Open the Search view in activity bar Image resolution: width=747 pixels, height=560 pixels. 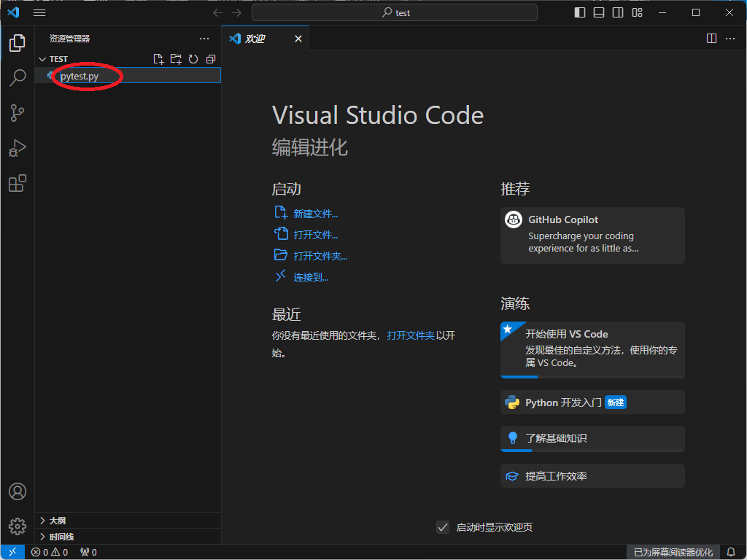pos(18,77)
